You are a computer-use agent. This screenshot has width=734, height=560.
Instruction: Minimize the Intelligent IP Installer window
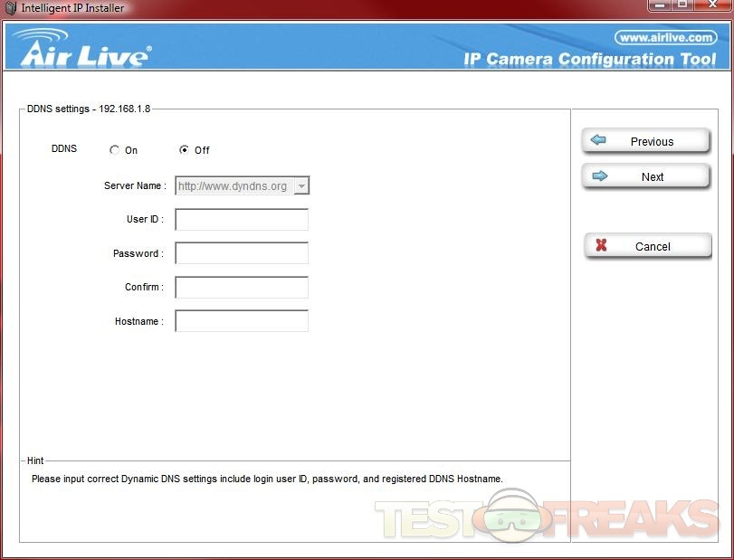660,5
